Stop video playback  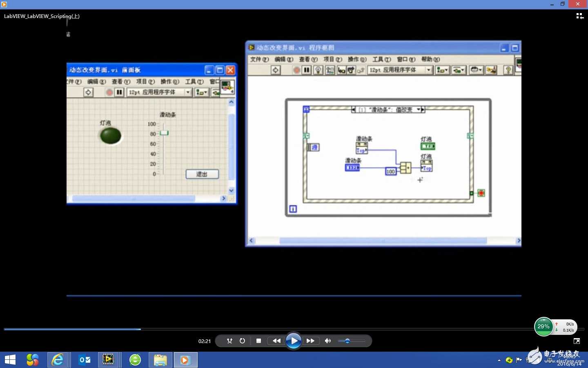point(258,341)
